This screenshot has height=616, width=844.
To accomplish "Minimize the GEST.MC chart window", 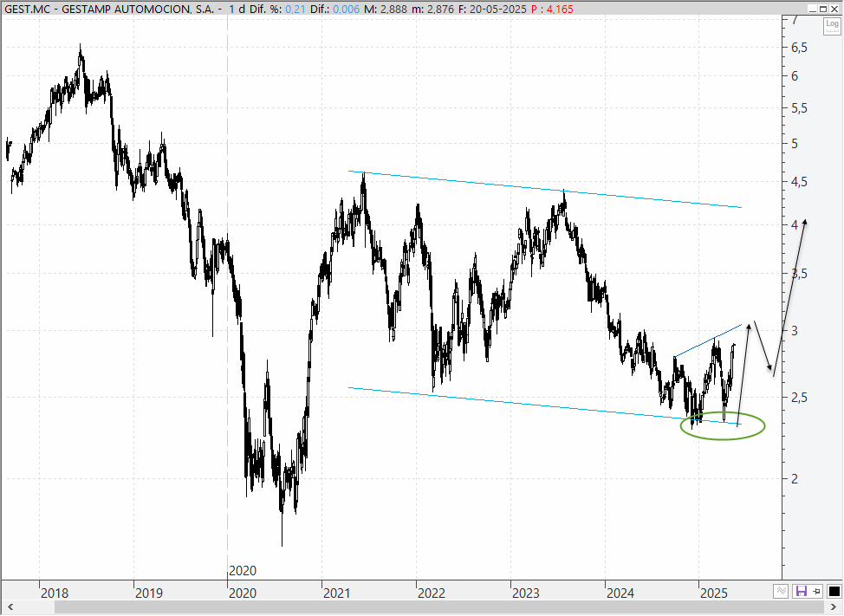I will tap(813, 9).
